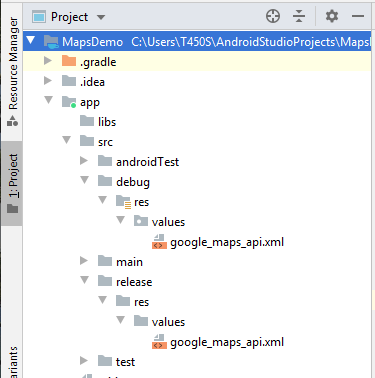Collapse the MapsDemo root node arrow
The image size is (375, 378).
coord(31,41)
